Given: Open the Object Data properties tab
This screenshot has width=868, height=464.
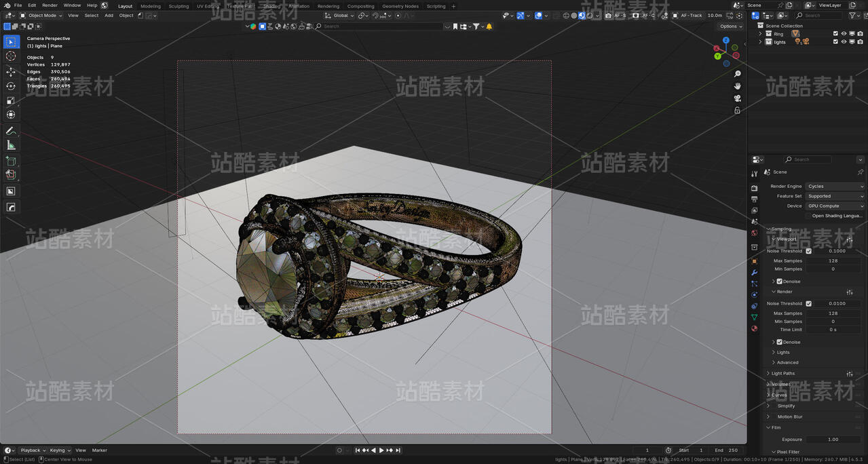Looking at the screenshot, I should pos(754,317).
